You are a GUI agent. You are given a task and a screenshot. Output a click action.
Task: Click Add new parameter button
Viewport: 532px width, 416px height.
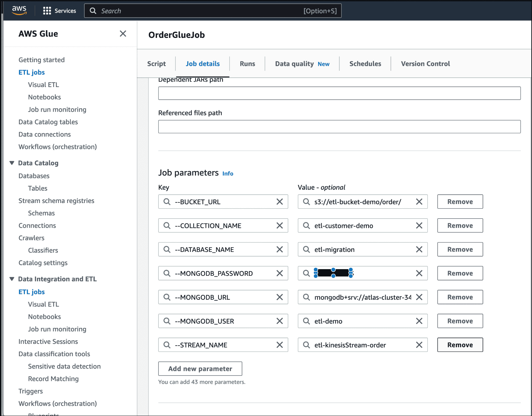[x=200, y=369]
